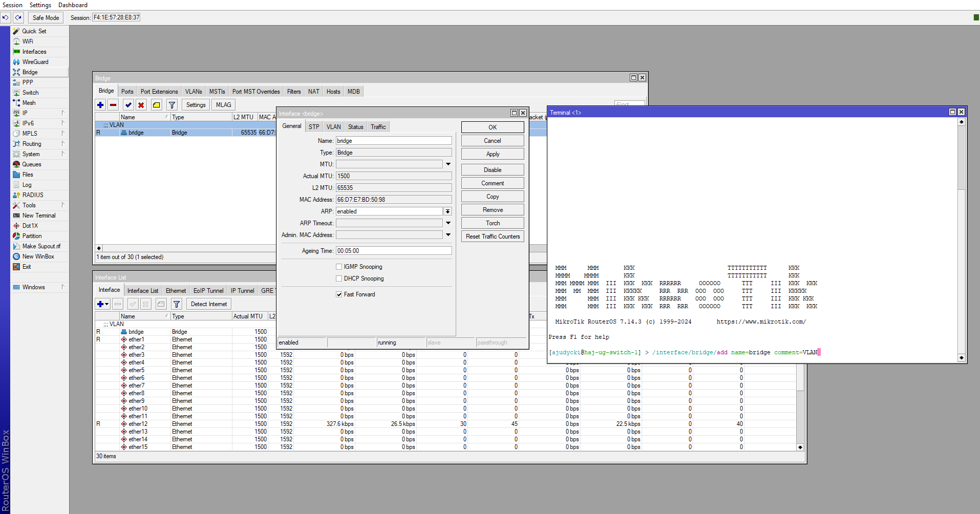
Task: Open Partition in the sidebar
Action: click(32, 236)
